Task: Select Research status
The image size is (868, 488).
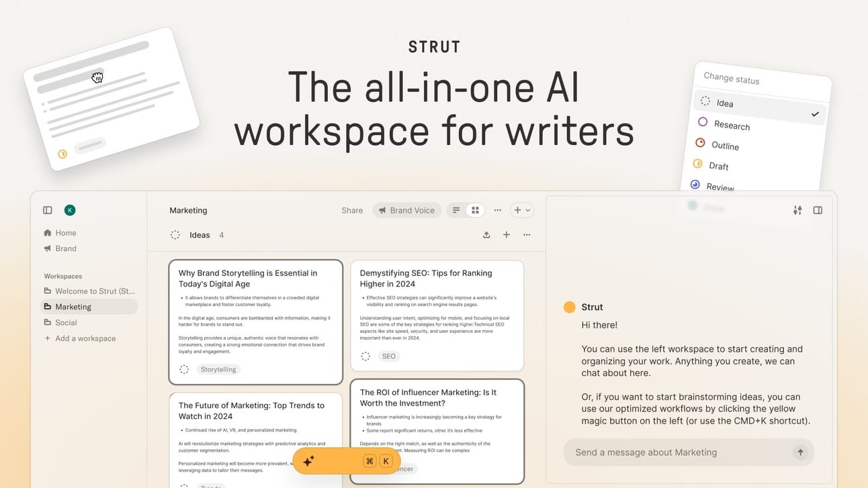Action: point(724,124)
